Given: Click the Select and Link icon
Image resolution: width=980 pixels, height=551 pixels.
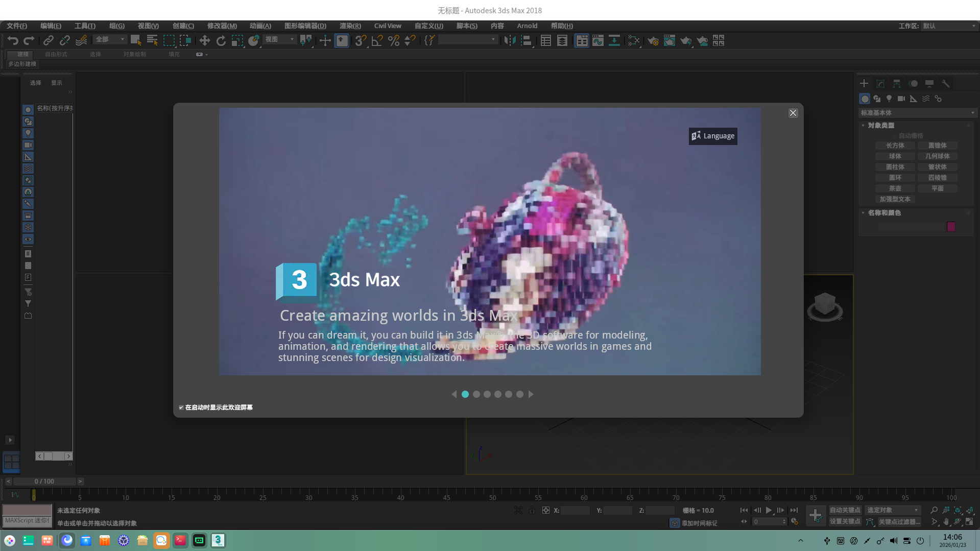Looking at the screenshot, I should pyautogui.click(x=48, y=40).
